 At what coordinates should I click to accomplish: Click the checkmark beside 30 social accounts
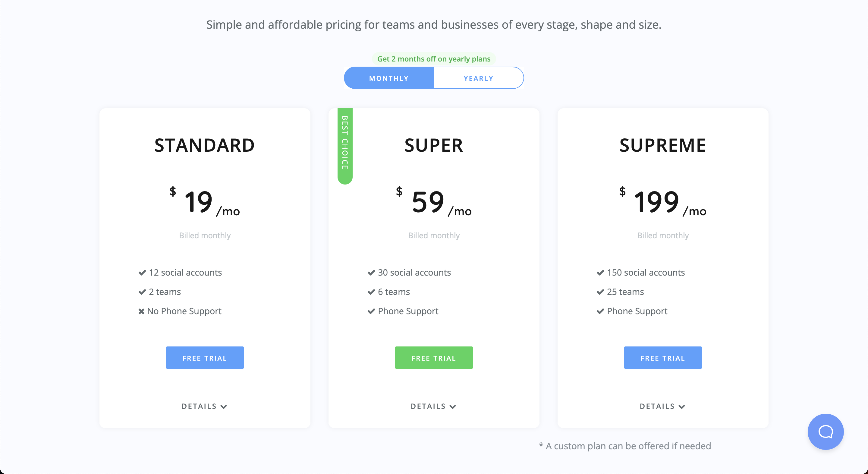pos(371,272)
